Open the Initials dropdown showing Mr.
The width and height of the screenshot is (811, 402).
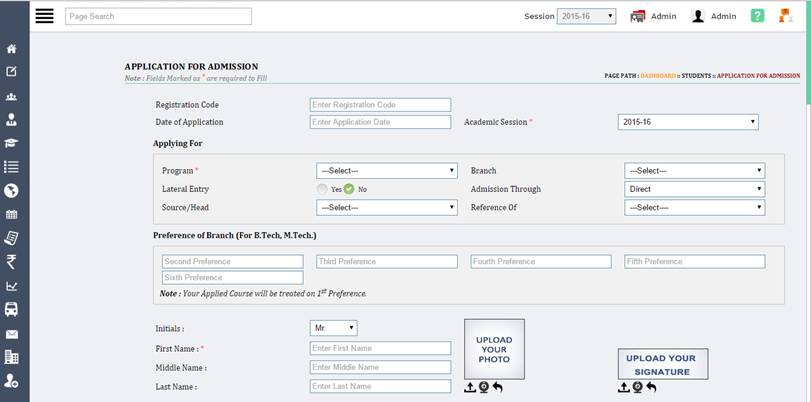pyautogui.click(x=334, y=328)
